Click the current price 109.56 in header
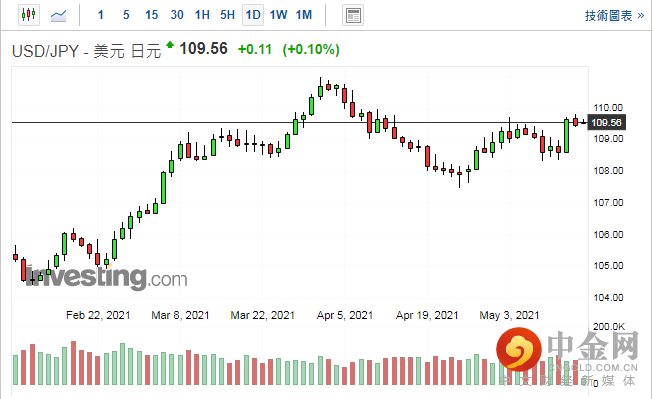653x399 pixels. (x=204, y=49)
